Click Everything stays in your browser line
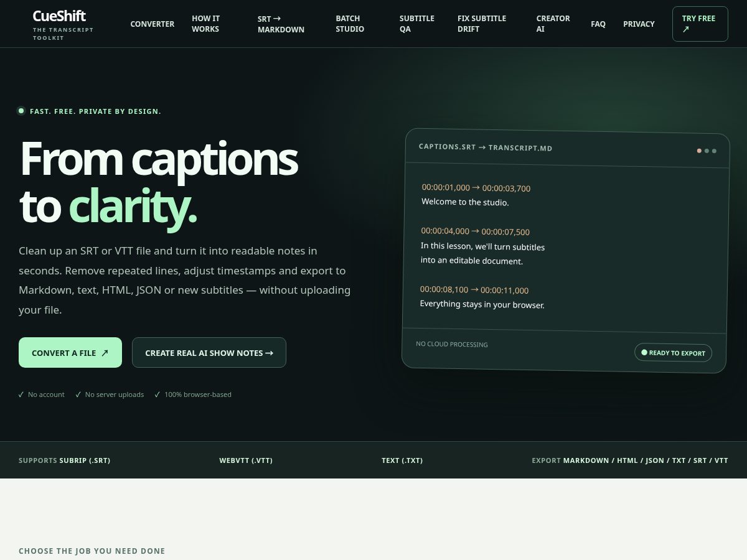Viewport: 747px width, 560px height. pyautogui.click(x=482, y=305)
